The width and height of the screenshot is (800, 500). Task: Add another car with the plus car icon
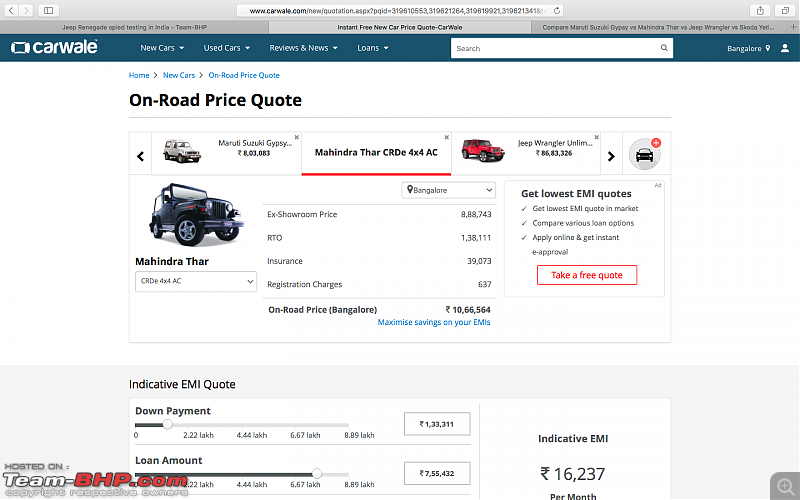(x=645, y=154)
